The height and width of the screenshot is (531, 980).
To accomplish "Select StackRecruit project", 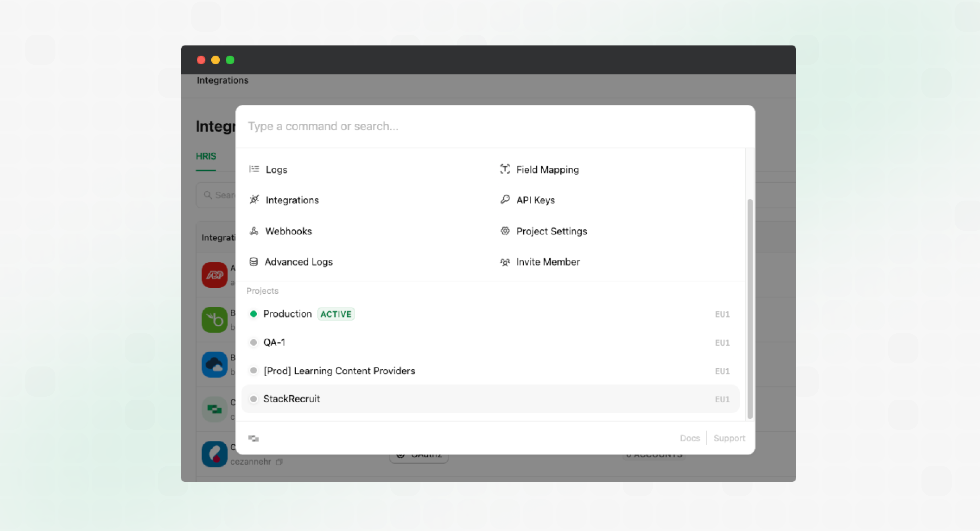I will coord(490,399).
